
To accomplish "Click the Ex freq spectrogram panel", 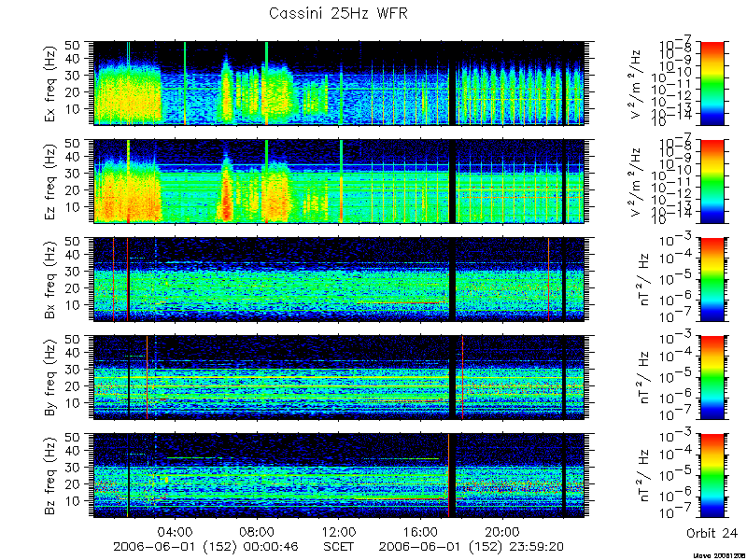I will click(x=338, y=83).
